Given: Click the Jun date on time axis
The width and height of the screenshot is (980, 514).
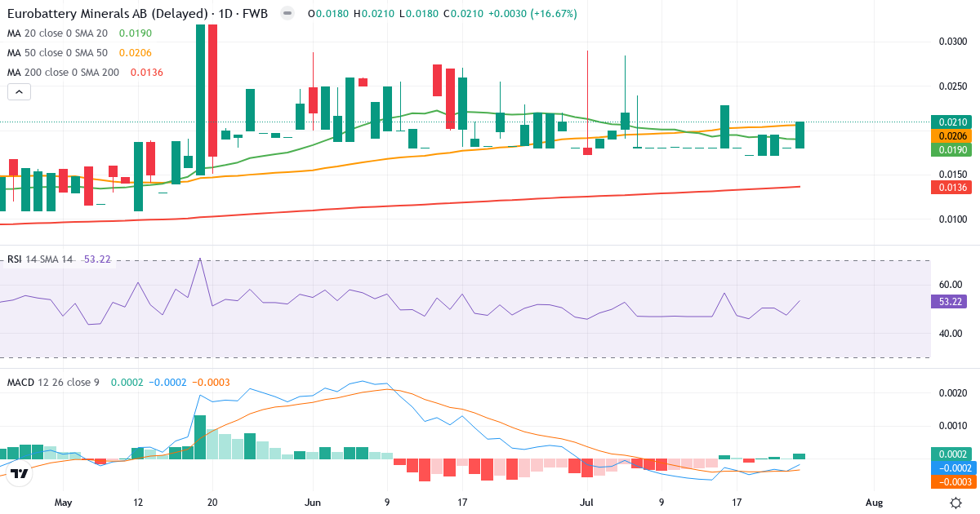Looking at the screenshot, I should 311,503.
